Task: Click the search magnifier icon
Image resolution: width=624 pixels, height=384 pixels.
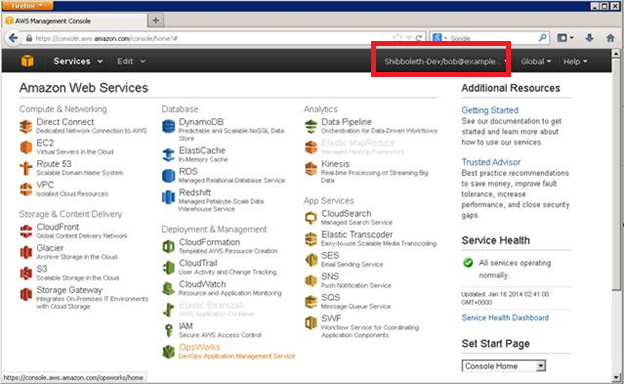Action: coord(542,38)
